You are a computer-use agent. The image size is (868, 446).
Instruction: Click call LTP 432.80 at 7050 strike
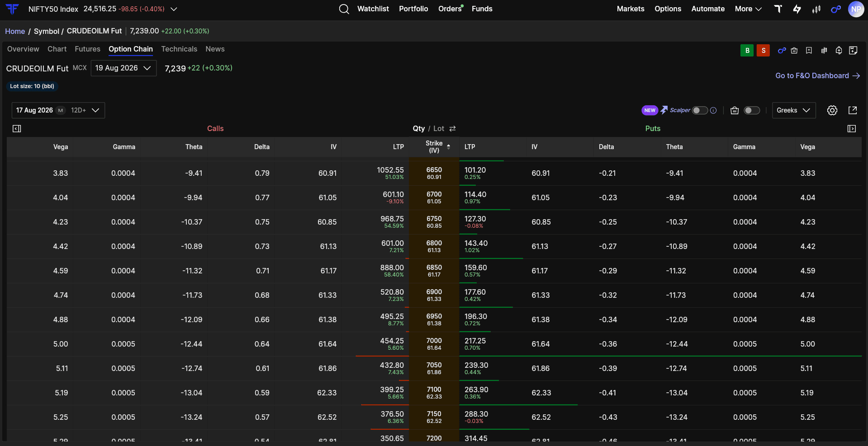392,366
